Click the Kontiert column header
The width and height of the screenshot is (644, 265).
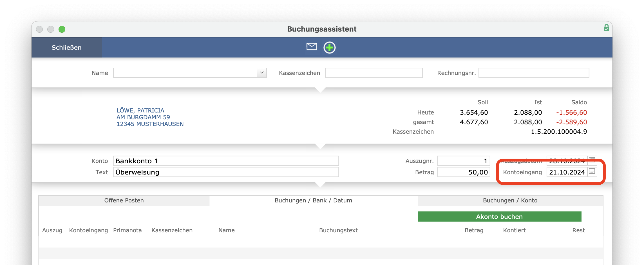(x=514, y=230)
